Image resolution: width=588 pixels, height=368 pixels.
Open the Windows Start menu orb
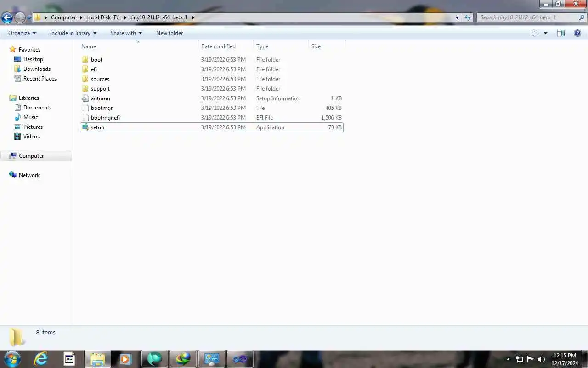12,359
